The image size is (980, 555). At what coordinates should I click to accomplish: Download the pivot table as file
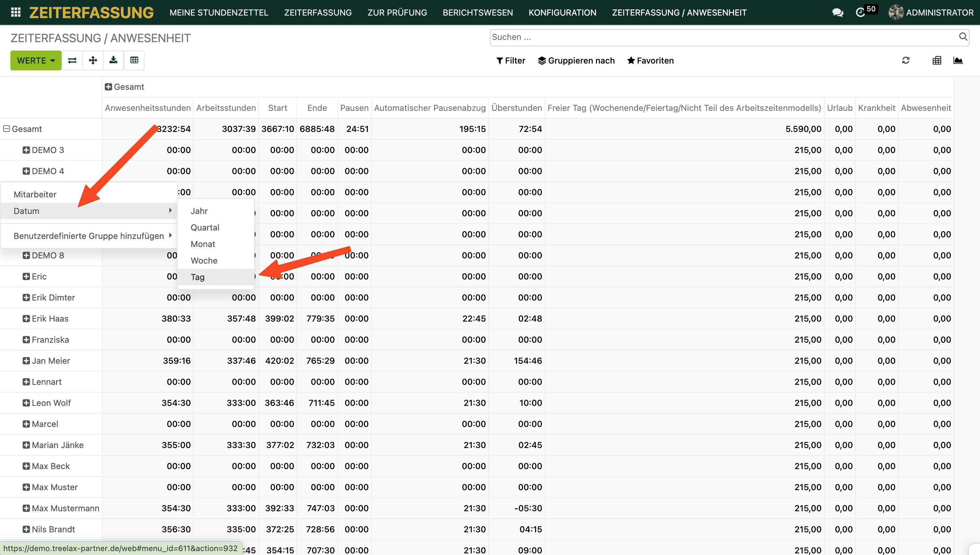[113, 60]
